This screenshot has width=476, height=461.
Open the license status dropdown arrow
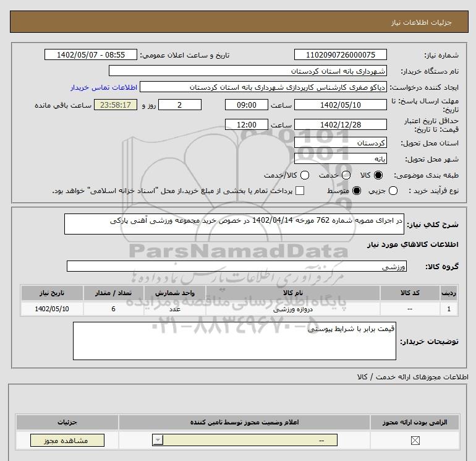coord(158,440)
